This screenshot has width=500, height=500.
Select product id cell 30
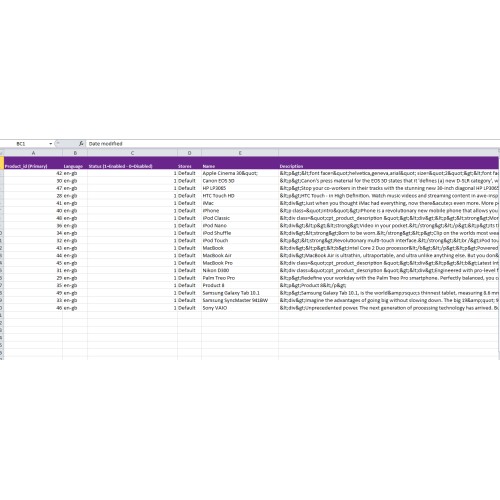coord(33,181)
